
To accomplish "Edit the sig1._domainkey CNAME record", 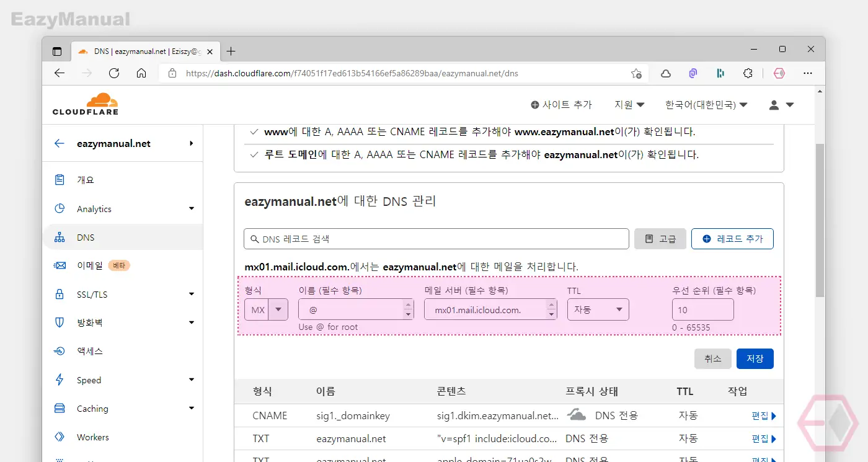I will click(x=764, y=416).
